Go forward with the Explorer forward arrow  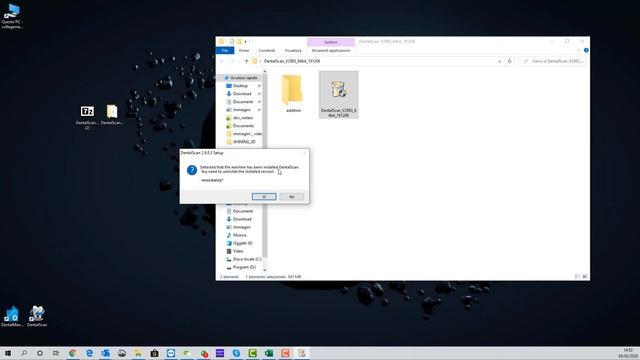(232, 61)
